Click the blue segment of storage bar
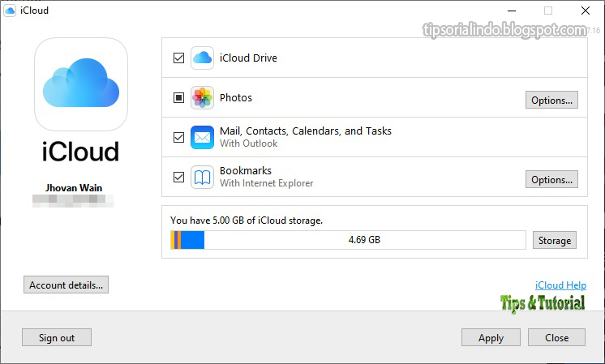605x364 pixels. [192, 240]
